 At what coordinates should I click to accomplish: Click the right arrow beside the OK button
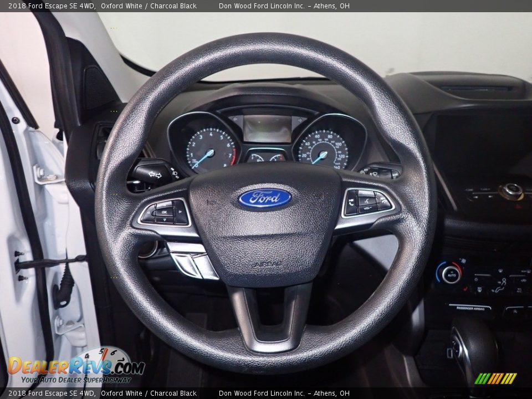point(180,212)
